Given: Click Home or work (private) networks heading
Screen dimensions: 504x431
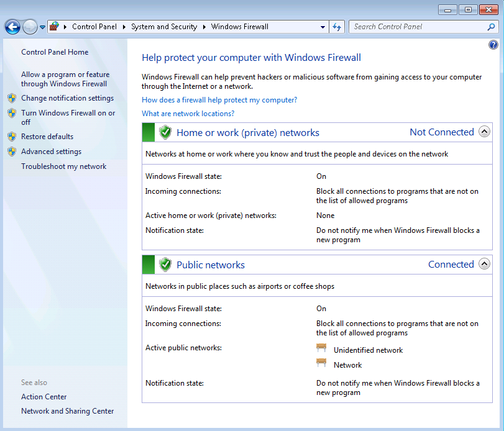Looking at the screenshot, I should [x=248, y=133].
